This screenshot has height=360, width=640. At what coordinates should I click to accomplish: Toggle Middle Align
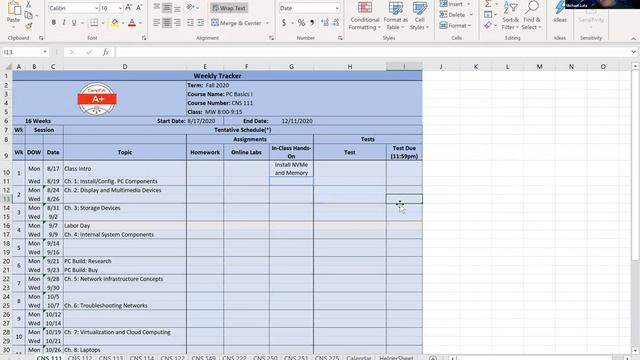pos(167,7)
